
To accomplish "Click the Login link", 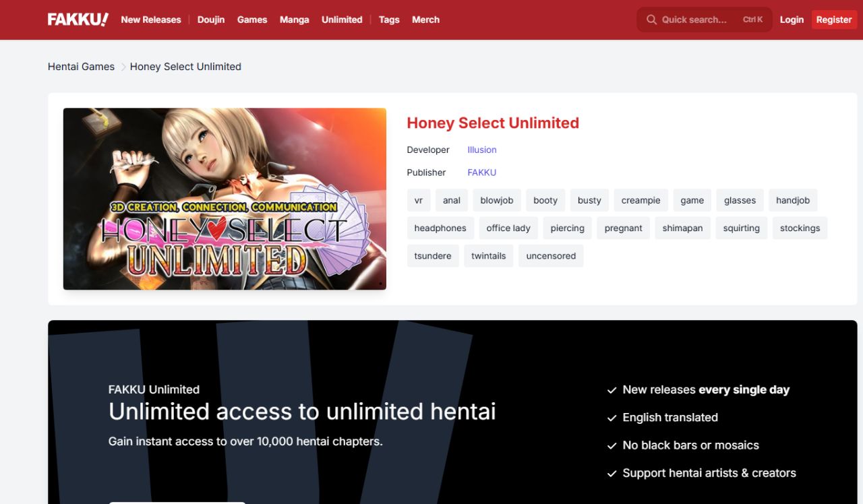I will coord(792,20).
